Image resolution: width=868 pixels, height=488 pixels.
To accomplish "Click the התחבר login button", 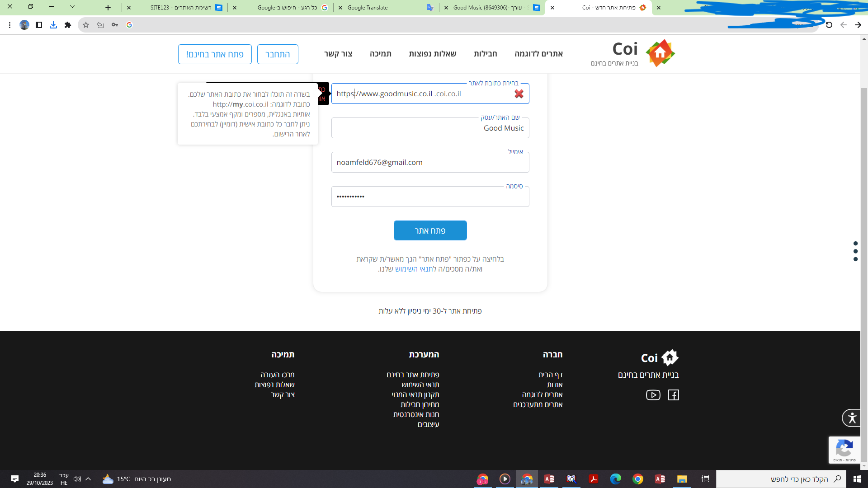I will pyautogui.click(x=277, y=54).
